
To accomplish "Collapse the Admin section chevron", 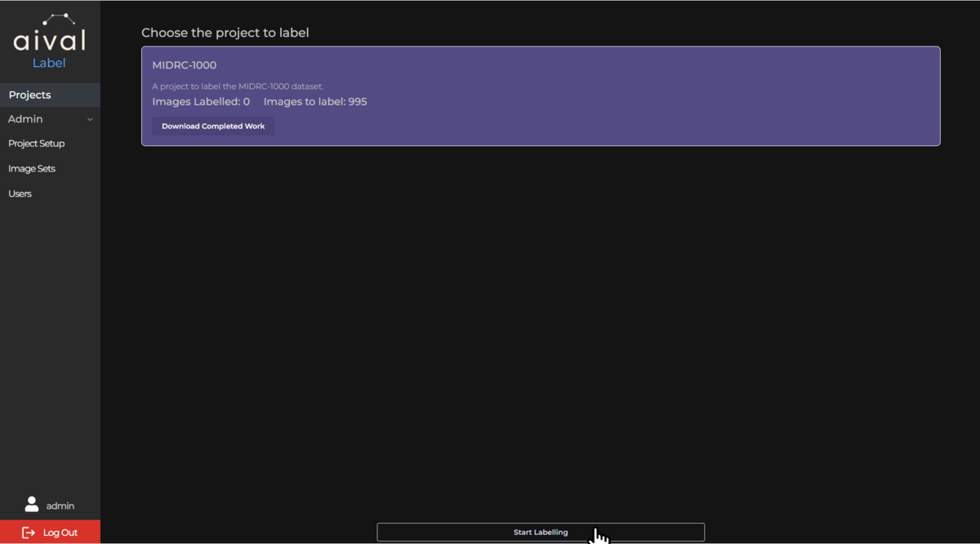I will pyautogui.click(x=90, y=119).
